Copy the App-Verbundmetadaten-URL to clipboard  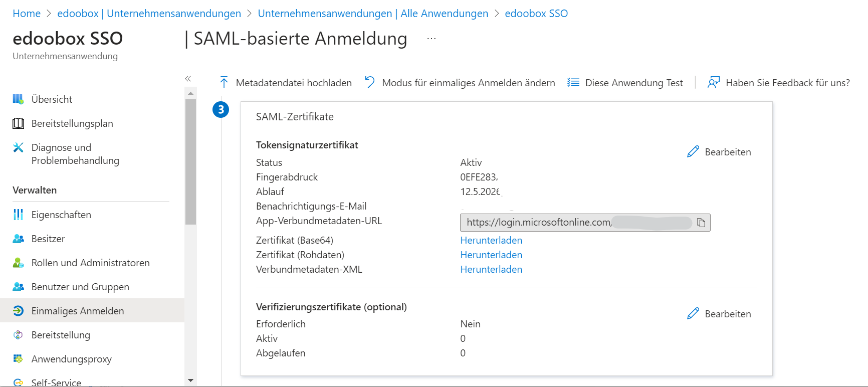(701, 223)
